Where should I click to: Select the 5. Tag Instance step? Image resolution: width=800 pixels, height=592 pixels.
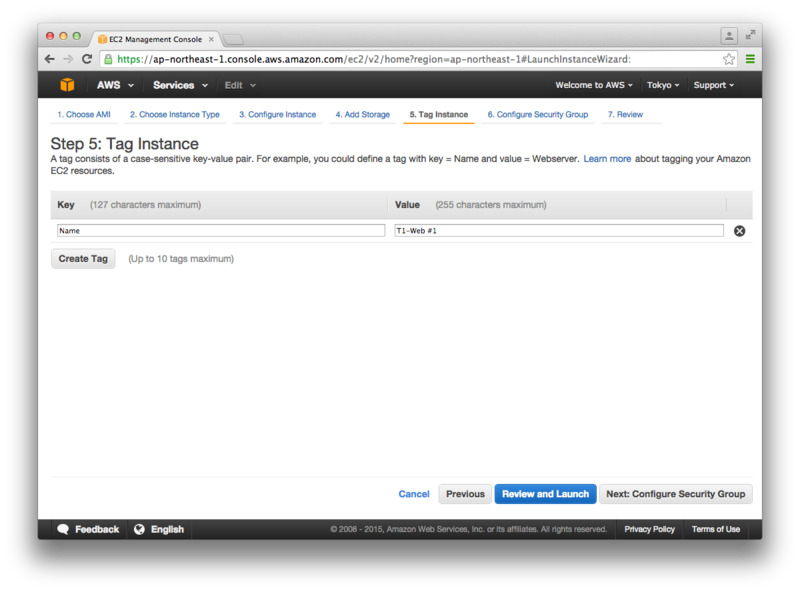439,114
